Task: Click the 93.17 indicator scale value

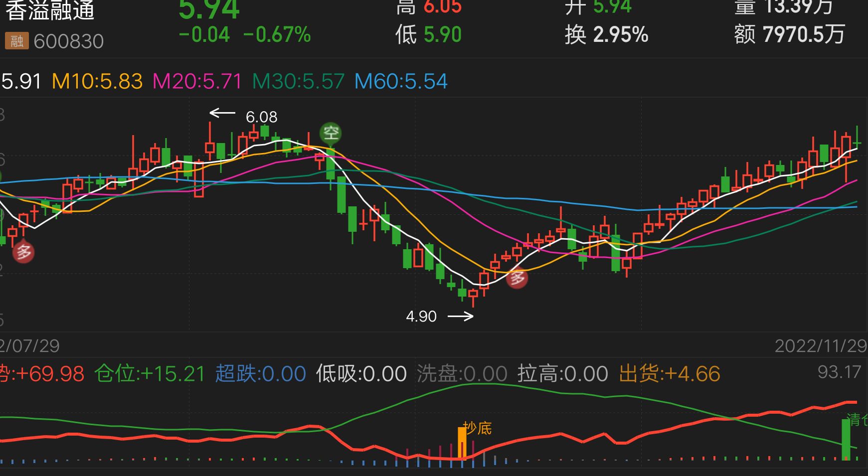Action: click(839, 372)
